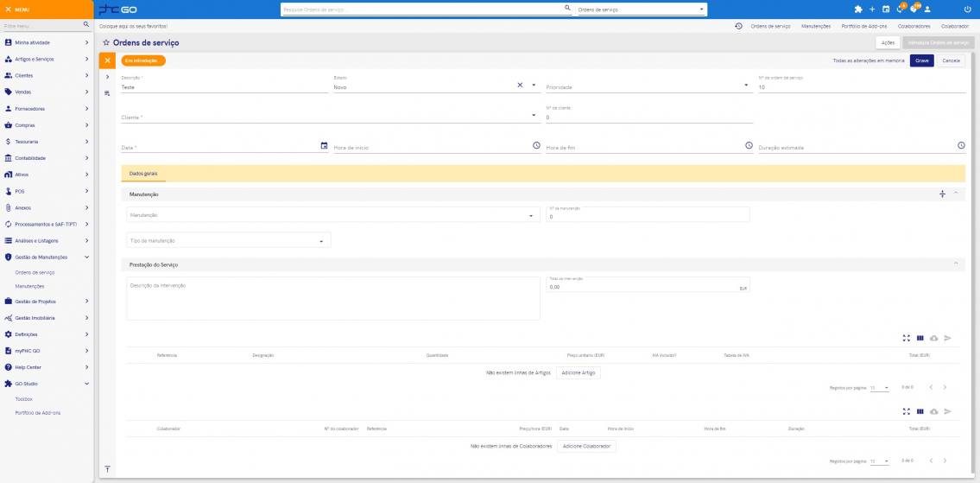This screenshot has height=483, width=980.
Task: Click the Descrição field containing Teste
Action: pyautogui.click(x=224, y=86)
